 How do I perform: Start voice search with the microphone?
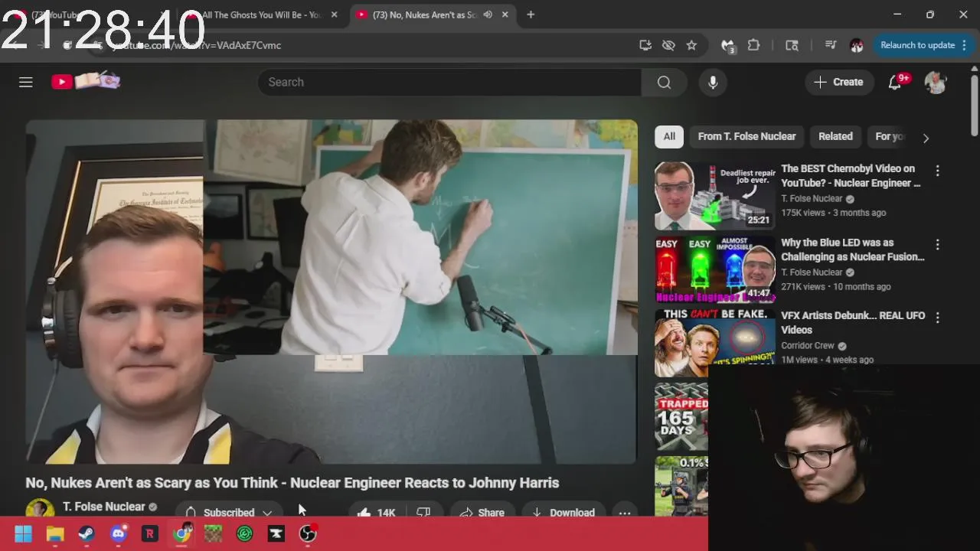(713, 82)
